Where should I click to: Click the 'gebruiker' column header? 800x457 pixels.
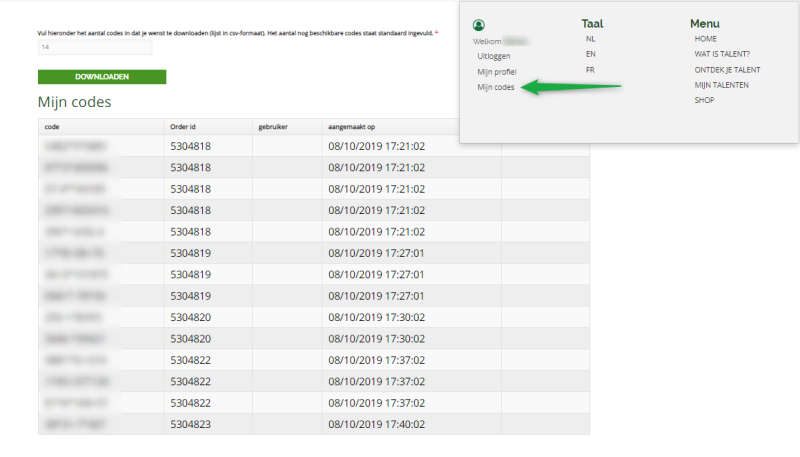(x=273, y=127)
